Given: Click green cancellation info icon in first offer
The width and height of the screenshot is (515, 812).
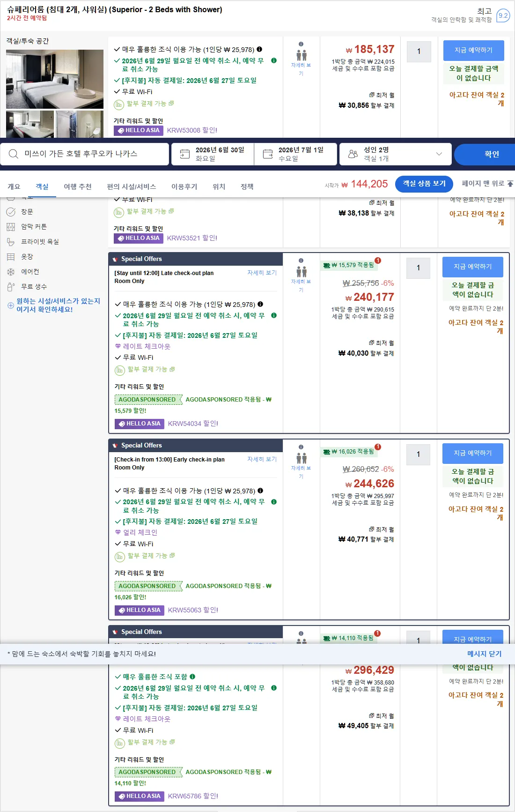Looking at the screenshot, I should point(274,60).
